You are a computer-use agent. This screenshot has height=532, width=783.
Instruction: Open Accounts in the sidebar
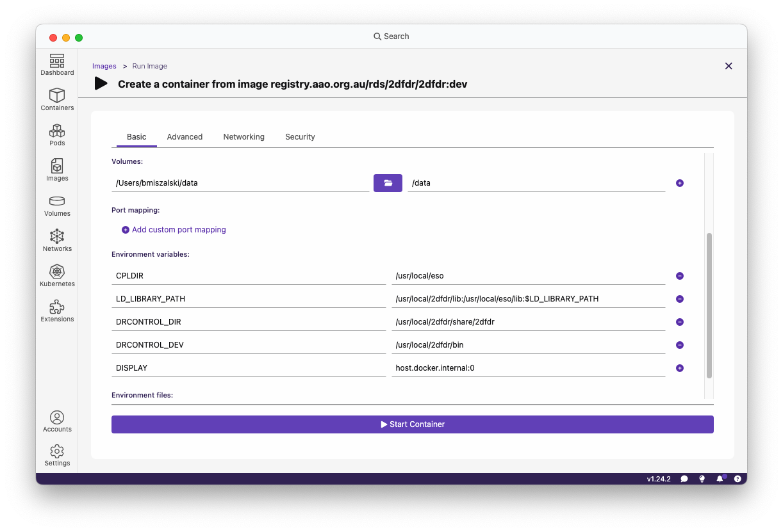[x=57, y=421]
